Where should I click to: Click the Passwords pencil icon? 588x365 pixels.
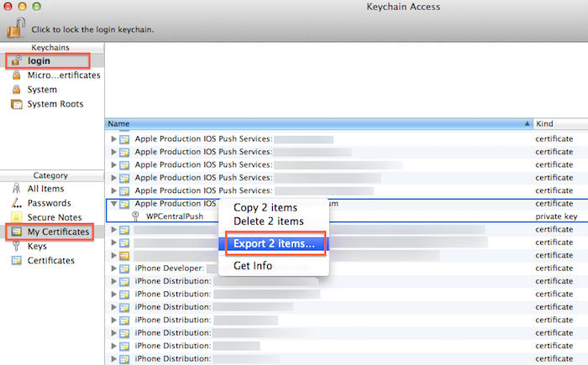click(16, 203)
